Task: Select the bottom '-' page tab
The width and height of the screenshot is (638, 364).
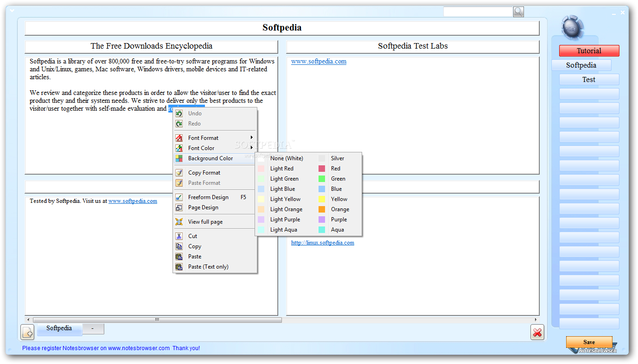Action: 93,329
